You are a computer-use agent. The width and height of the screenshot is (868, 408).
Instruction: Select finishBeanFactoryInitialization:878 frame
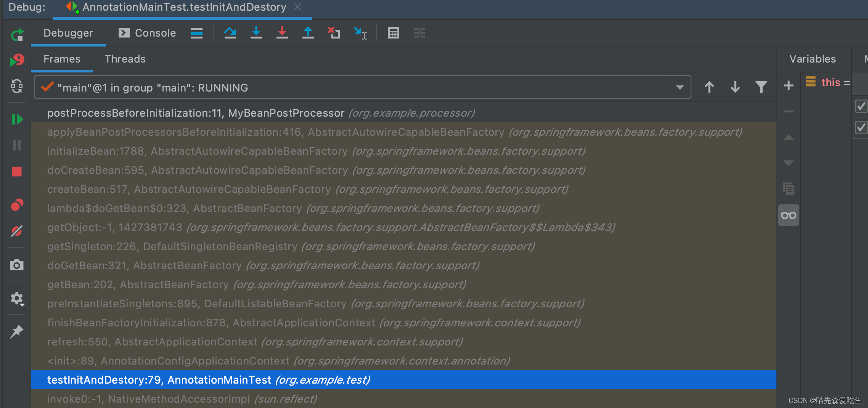pos(403,323)
